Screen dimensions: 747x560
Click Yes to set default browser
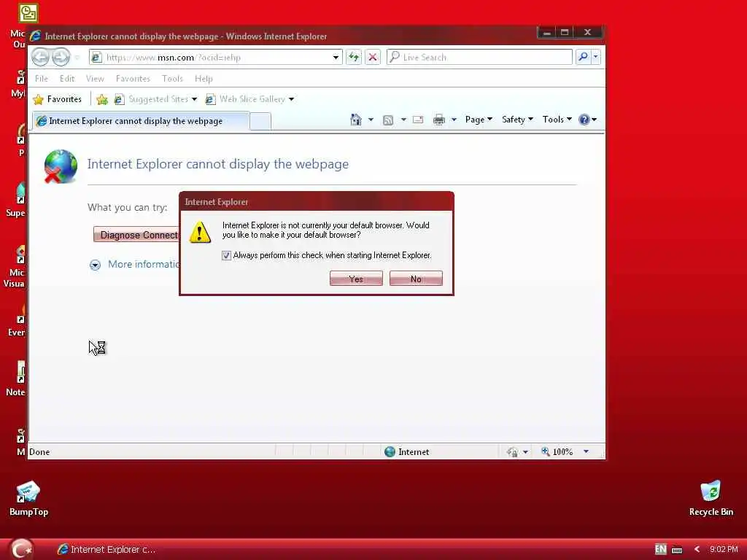coord(356,279)
